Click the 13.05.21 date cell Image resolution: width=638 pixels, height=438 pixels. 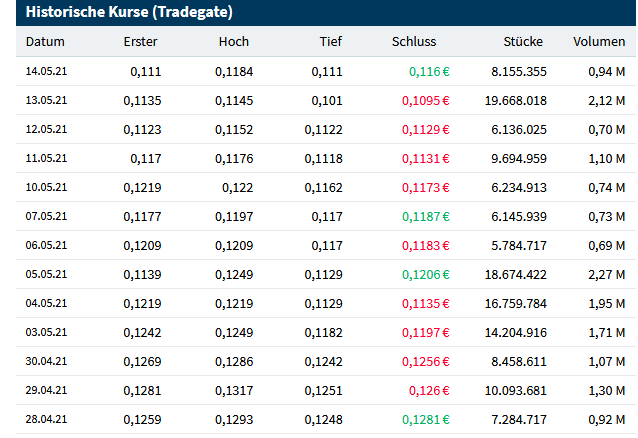[46, 101]
